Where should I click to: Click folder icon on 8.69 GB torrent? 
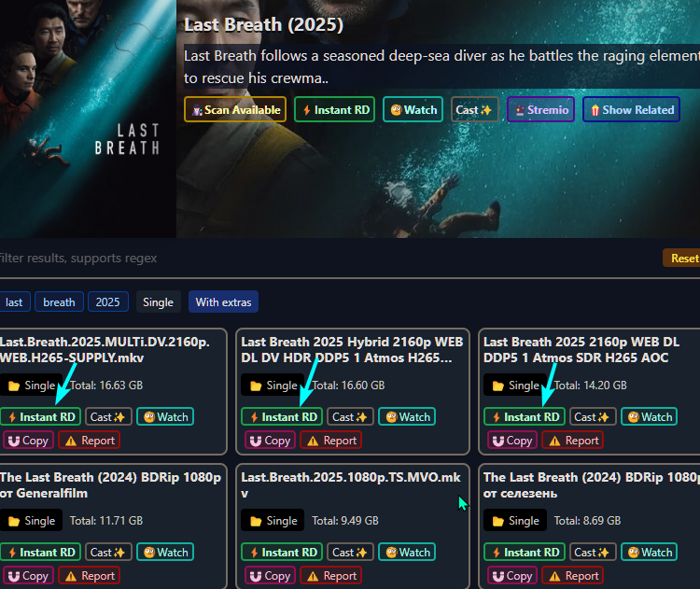pos(498,521)
